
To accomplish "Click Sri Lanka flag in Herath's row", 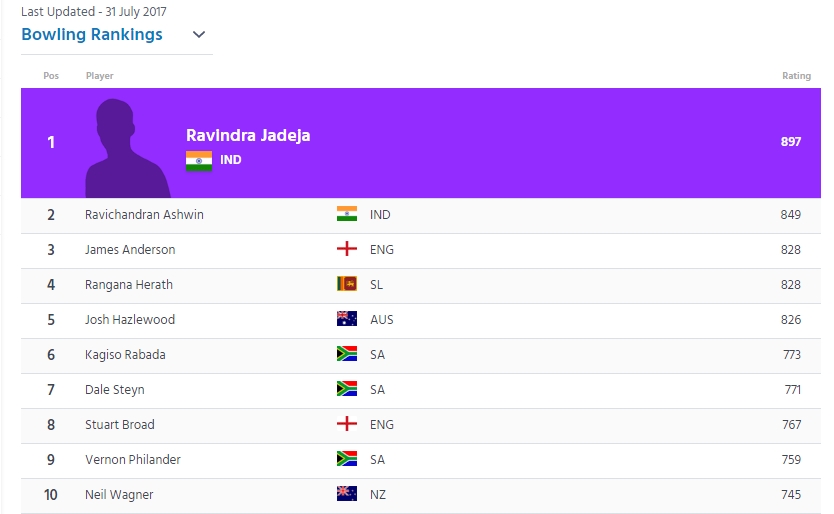I will click(x=347, y=284).
